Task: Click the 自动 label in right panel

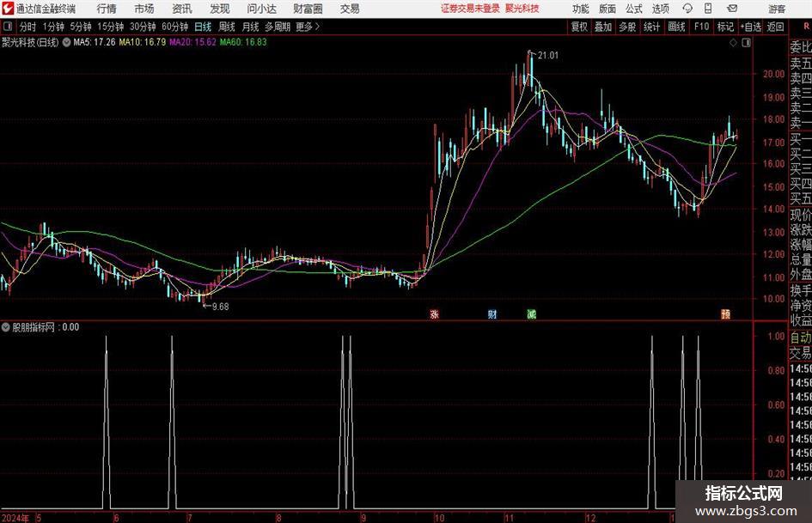Action: (x=801, y=338)
